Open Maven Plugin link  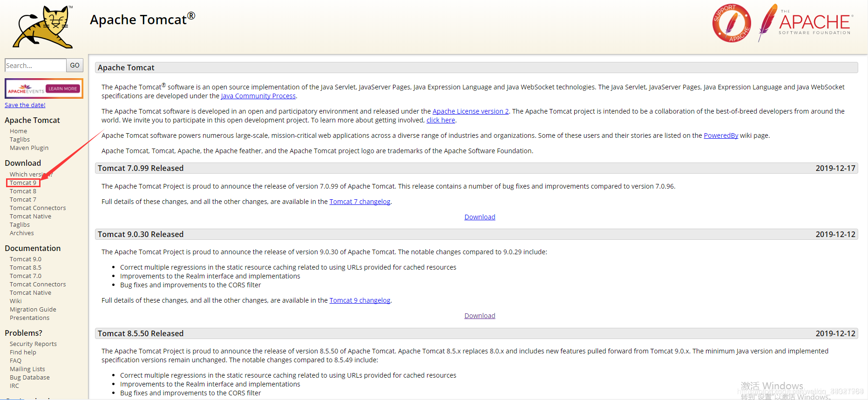click(x=29, y=148)
